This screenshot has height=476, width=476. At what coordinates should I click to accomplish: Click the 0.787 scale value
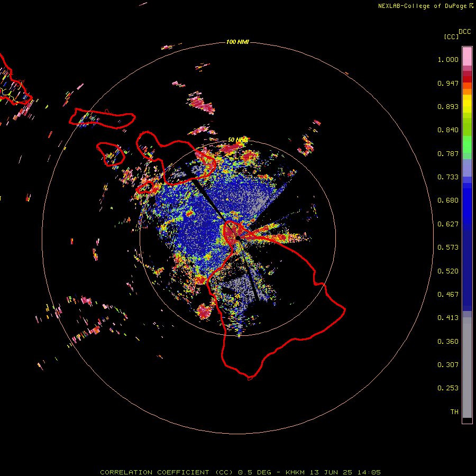448,153
